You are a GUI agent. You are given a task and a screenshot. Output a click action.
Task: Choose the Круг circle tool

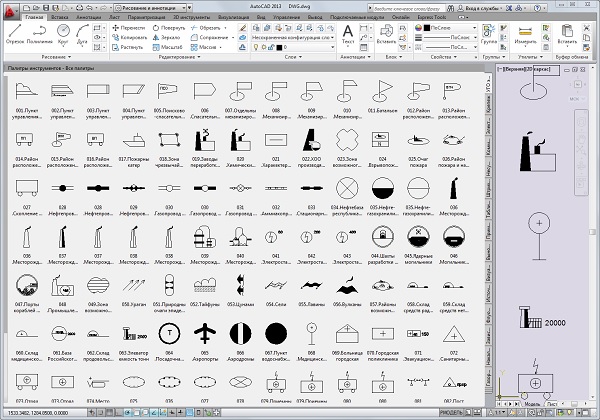(x=62, y=31)
